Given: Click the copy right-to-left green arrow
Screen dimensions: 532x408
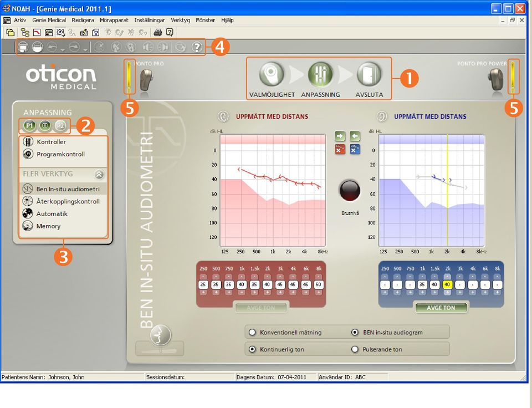Looking at the screenshot, I should click(355, 136).
